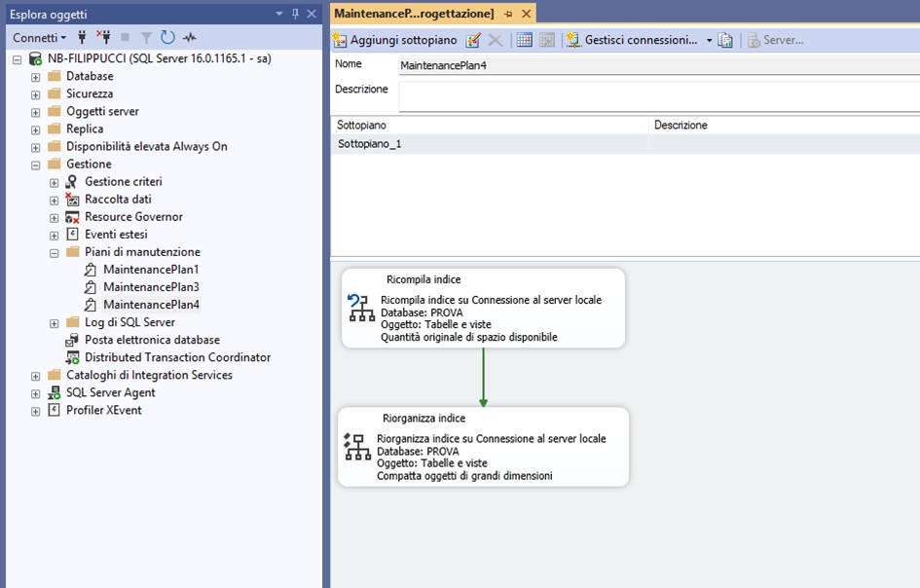Open reporting and logging icon

[725, 40]
